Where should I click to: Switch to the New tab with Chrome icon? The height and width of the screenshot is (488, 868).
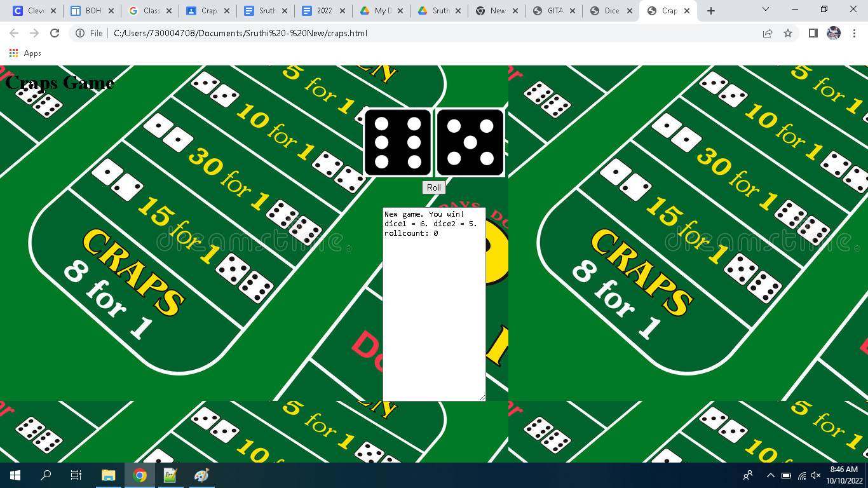[497, 11]
